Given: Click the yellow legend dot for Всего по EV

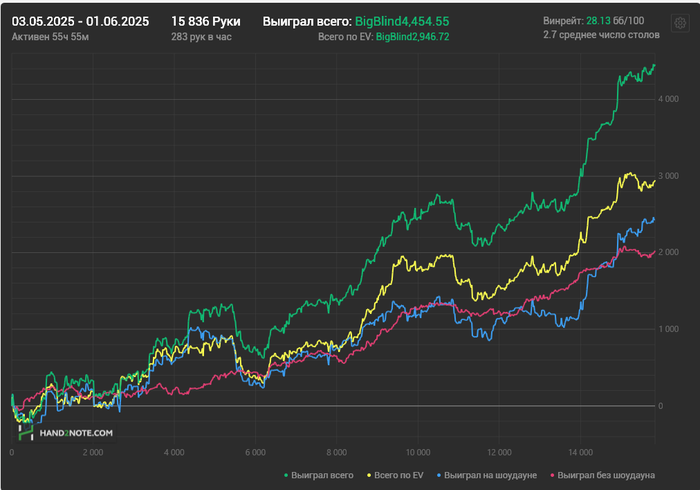Looking at the screenshot, I should pyautogui.click(x=369, y=476).
